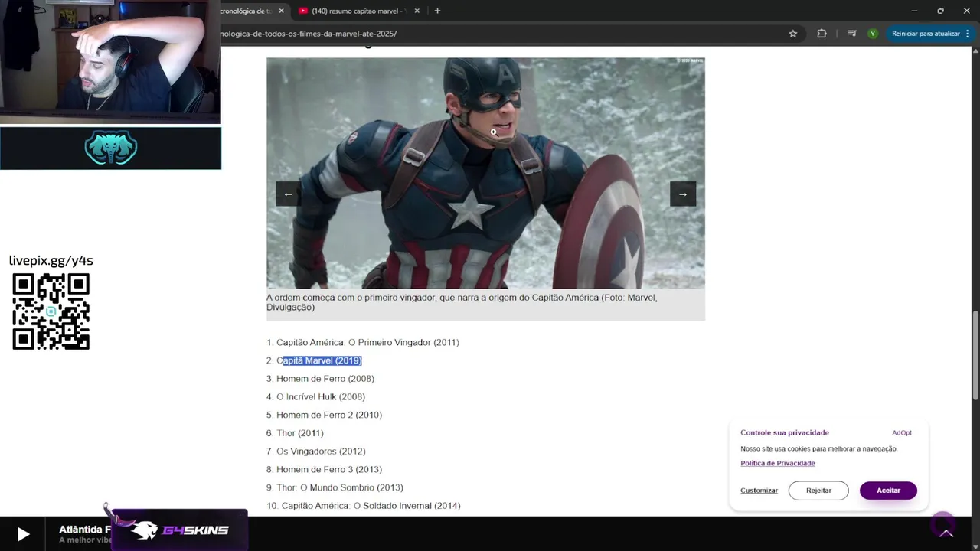The height and width of the screenshot is (551, 980).
Task: Open the browser extensions puzzle icon
Action: tap(822, 34)
